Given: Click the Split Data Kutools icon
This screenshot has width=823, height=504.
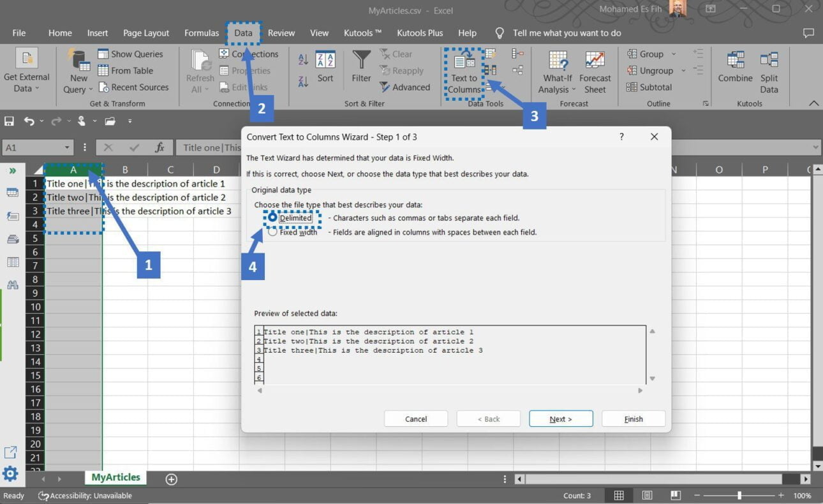Looking at the screenshot, I should point(769,70).
